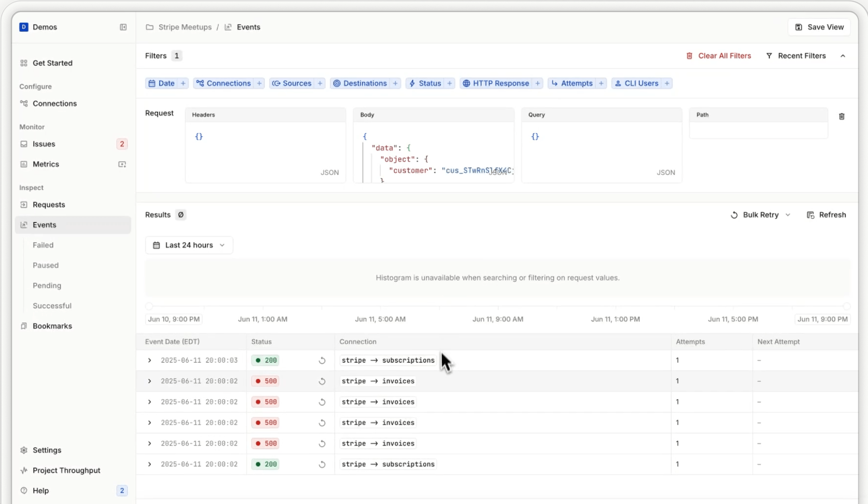
Task: Collapse the Filters section with the top-right chevron
Action: [843, 55]
